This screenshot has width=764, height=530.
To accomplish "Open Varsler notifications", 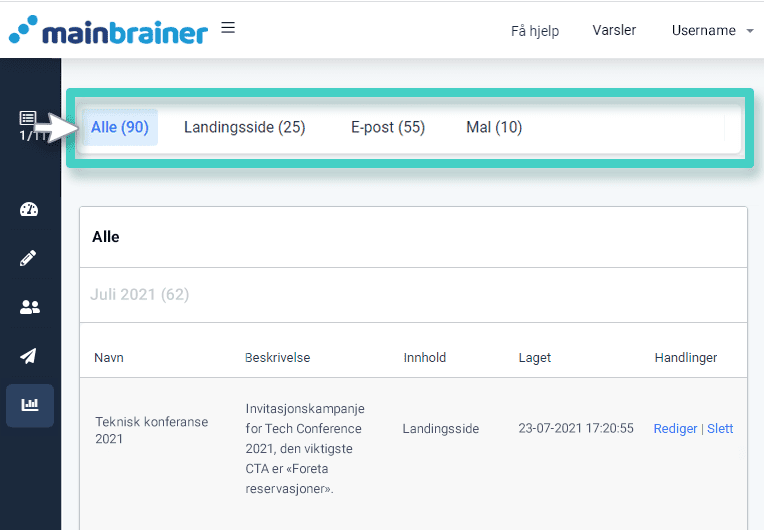I will point(614,30).
